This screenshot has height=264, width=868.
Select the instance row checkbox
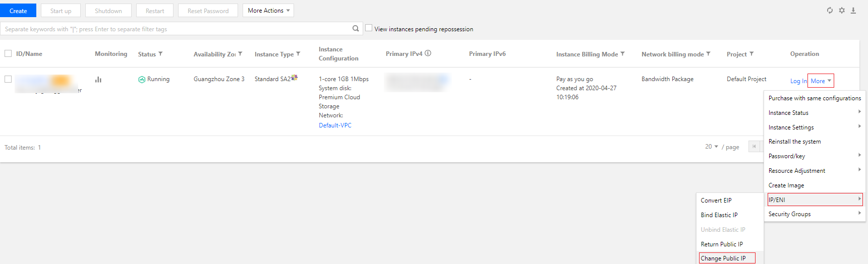(8, 79)
